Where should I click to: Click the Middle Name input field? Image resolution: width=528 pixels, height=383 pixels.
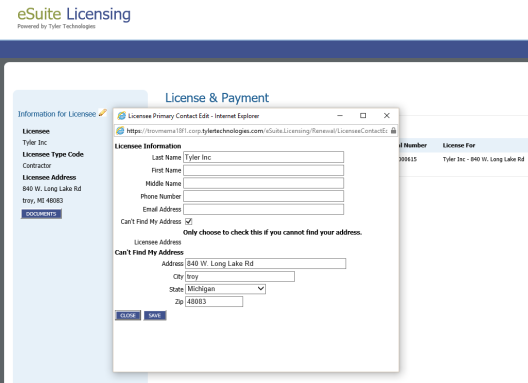[x=263, y=183]
